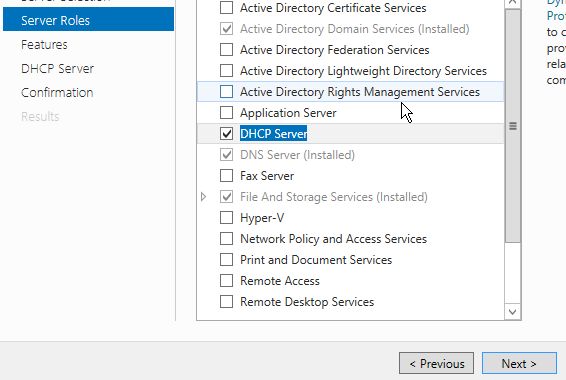Select Network Policy and Access Services label
Screen dimensions: 566x380
click(x=333, y=239)
